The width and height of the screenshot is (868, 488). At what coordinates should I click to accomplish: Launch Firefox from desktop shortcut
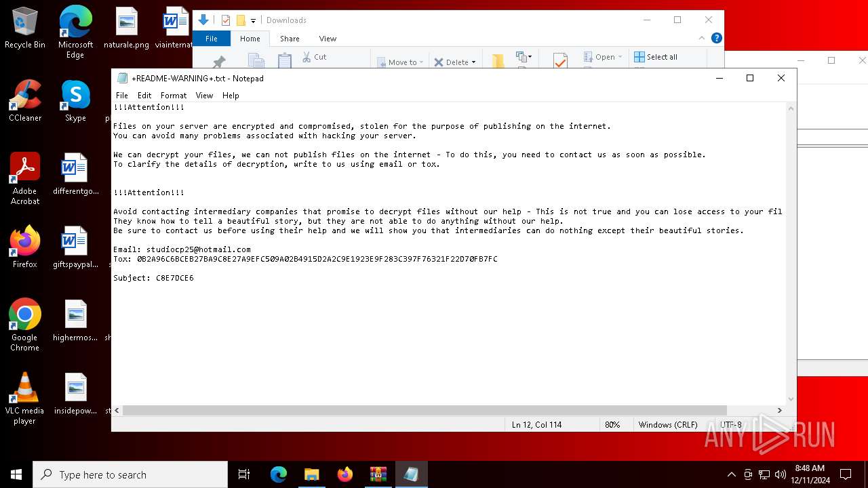[x=25, y=247]
